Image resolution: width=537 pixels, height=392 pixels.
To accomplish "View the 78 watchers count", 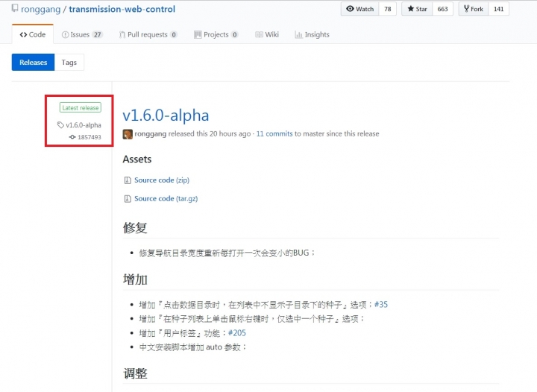I will (x=388, y=9).
